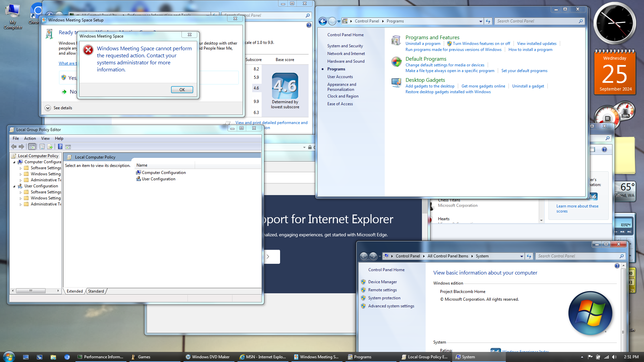
Task: Click Refresh icon in System window address bar
Action: click(529, 256)
